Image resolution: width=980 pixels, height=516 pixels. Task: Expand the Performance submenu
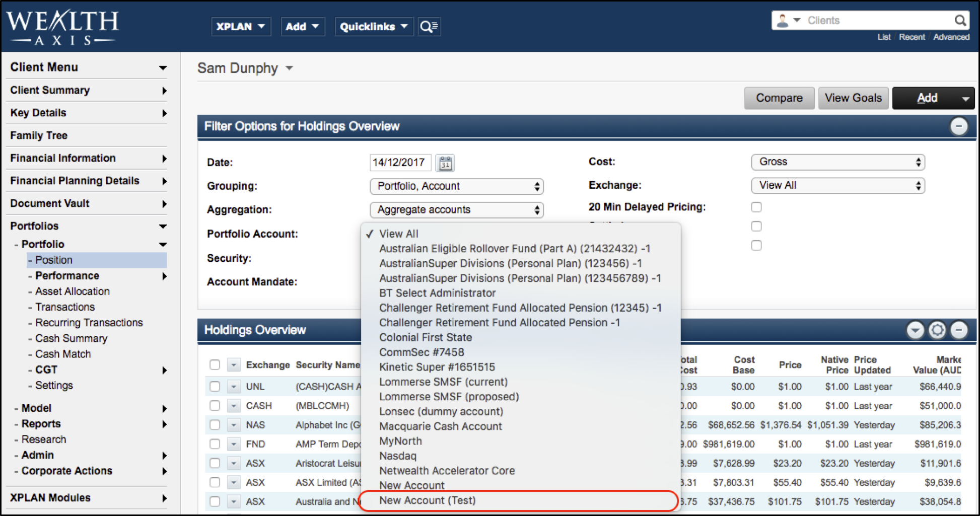(164, 276)
